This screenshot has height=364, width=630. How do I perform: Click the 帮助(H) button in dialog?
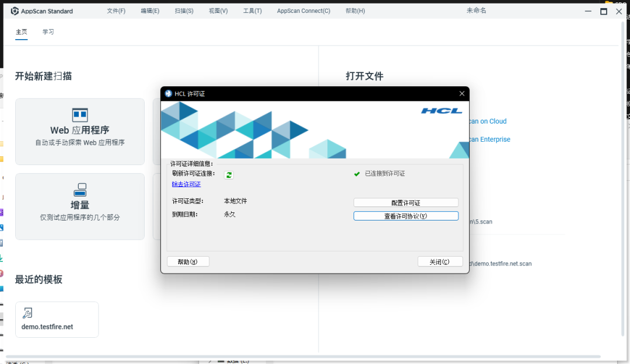coord(188,261)
